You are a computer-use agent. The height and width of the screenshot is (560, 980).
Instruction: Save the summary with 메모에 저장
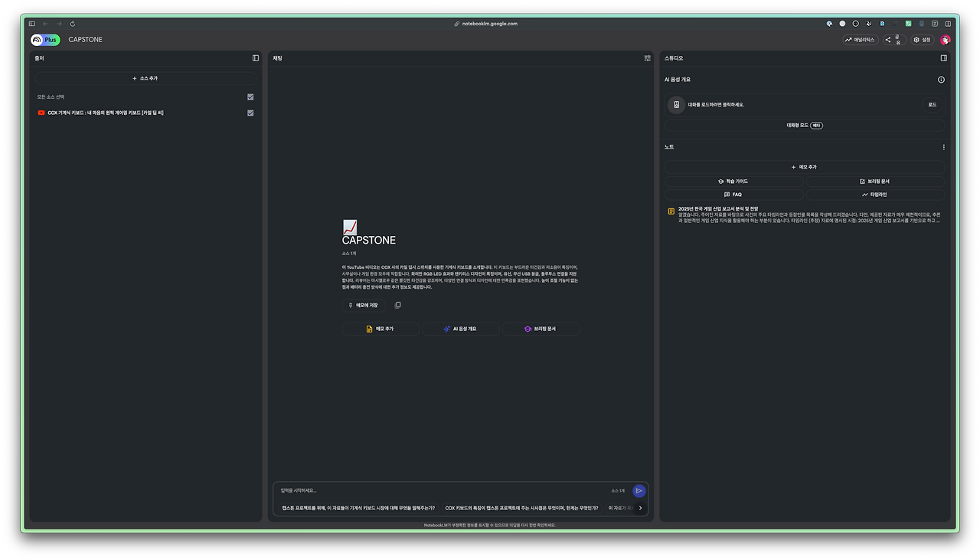[364, 305]
